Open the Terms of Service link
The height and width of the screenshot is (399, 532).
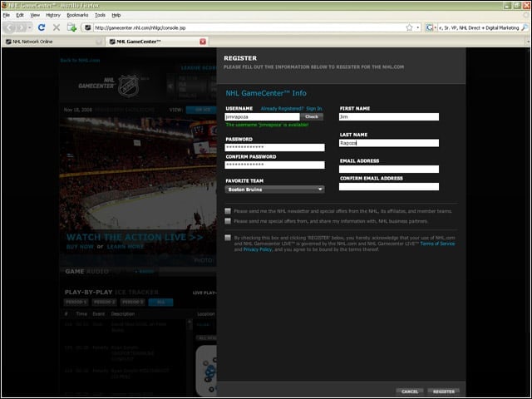click(437, 244)
